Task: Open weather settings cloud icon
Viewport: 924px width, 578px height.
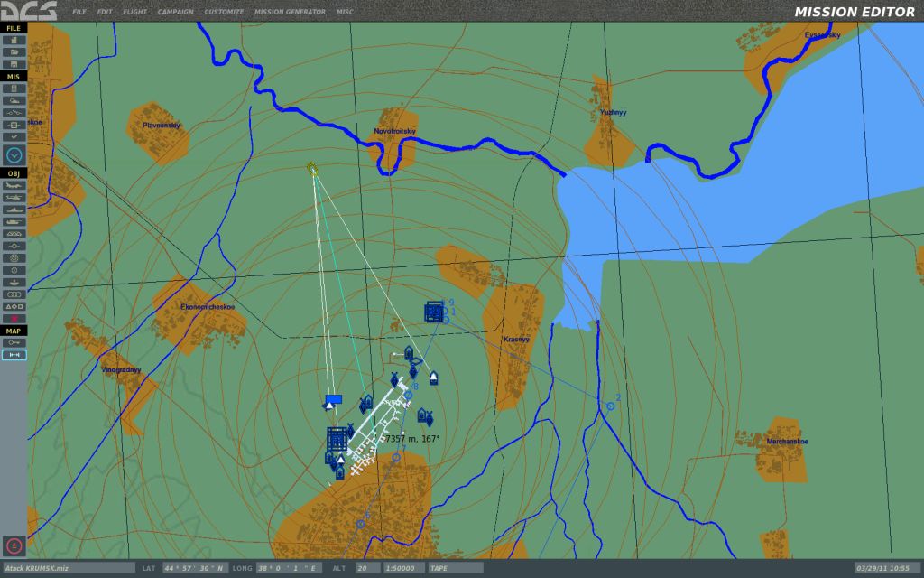Action: pos(14,100)
